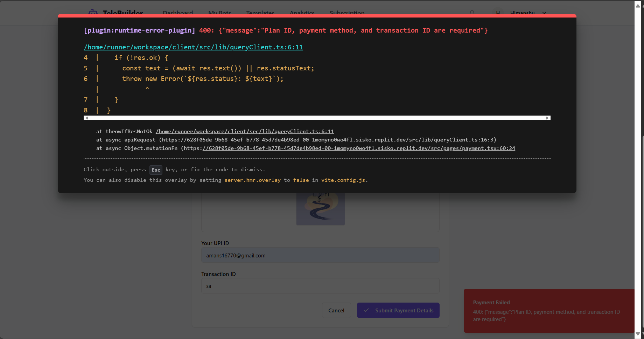Viewport: 644px width, 339px height.
Task: Click the code scrollbar left arrow
Action: click(x=87, y=118)
